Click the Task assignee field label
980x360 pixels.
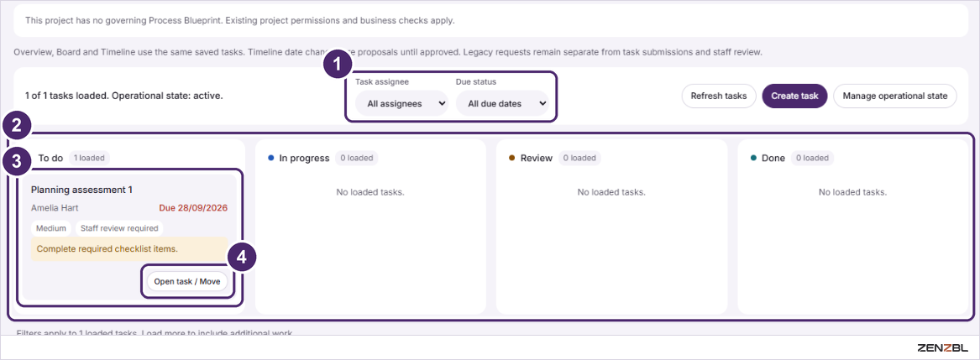[382, 82]
